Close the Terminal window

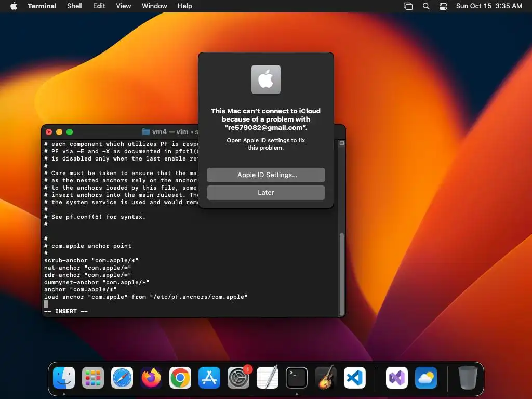click(x=49, y=132)
